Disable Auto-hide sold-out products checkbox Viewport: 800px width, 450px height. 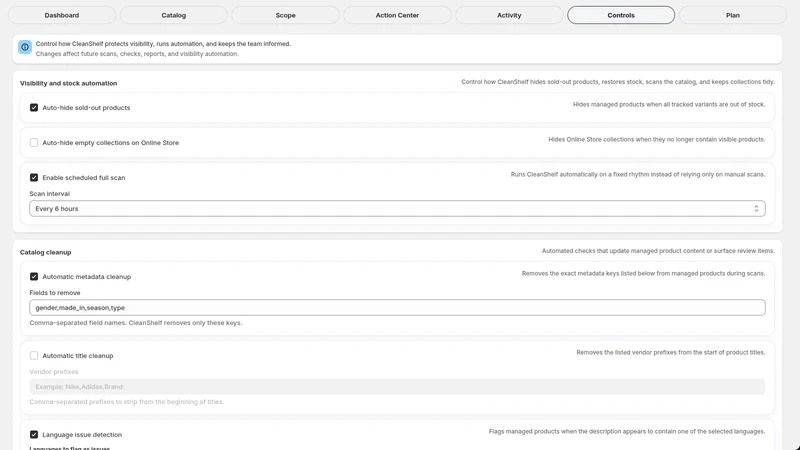[x=34, y=108]
